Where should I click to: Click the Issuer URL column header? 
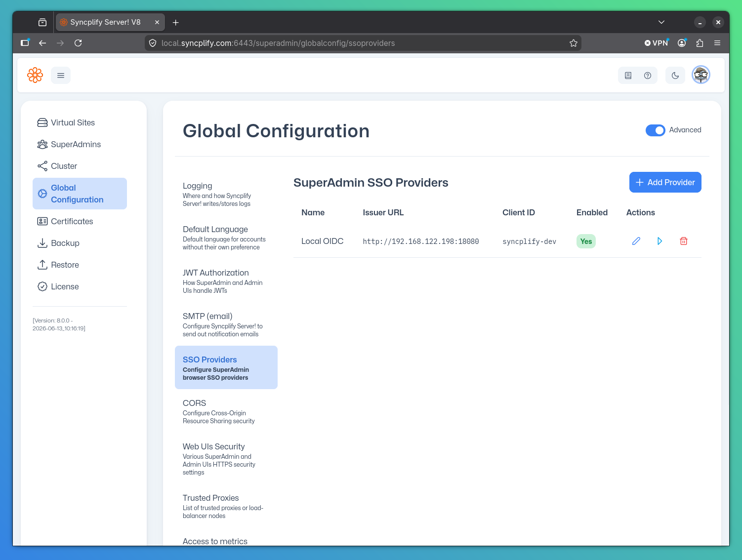click(x=383, y=212)
